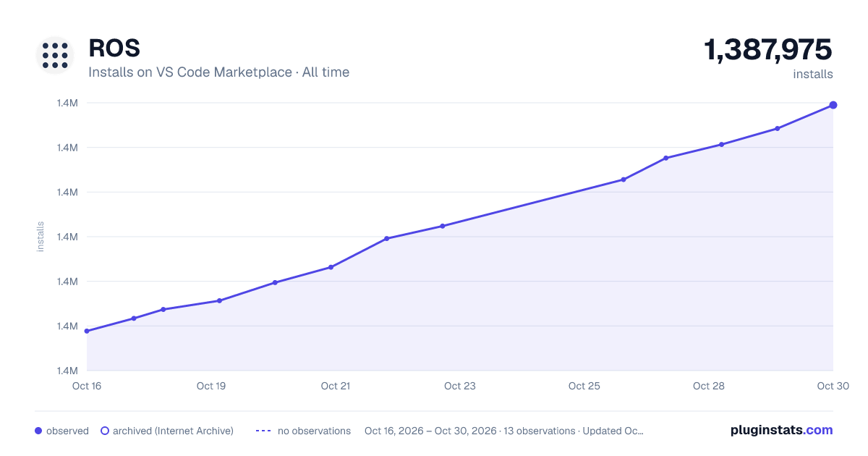Image resolution: width=868 pixels, height=456 pixels.
Task: Click the hollow archived legend circle
Action: [x=105, y=431]
